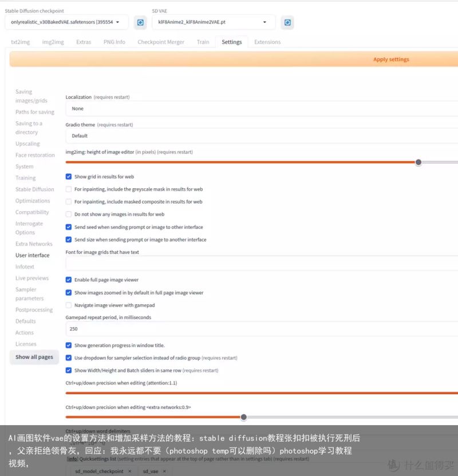Open Paths for saving settings page
This screenshot has width=458, height=476.
point(35,112)
